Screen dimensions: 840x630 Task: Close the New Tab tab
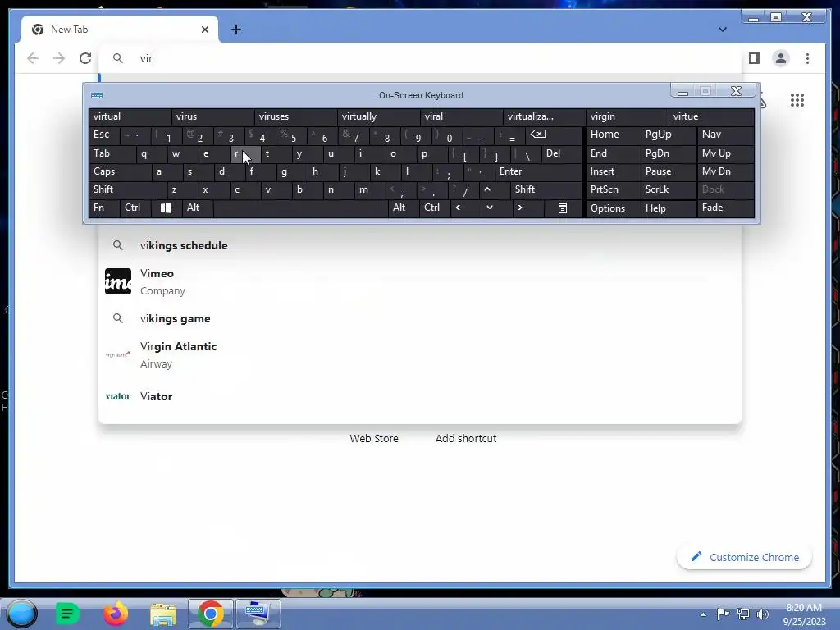tap(204, 30)
